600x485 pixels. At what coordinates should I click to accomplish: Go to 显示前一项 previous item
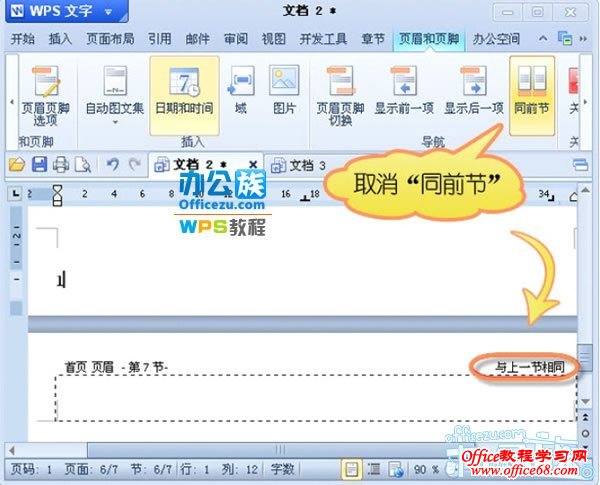404,92
